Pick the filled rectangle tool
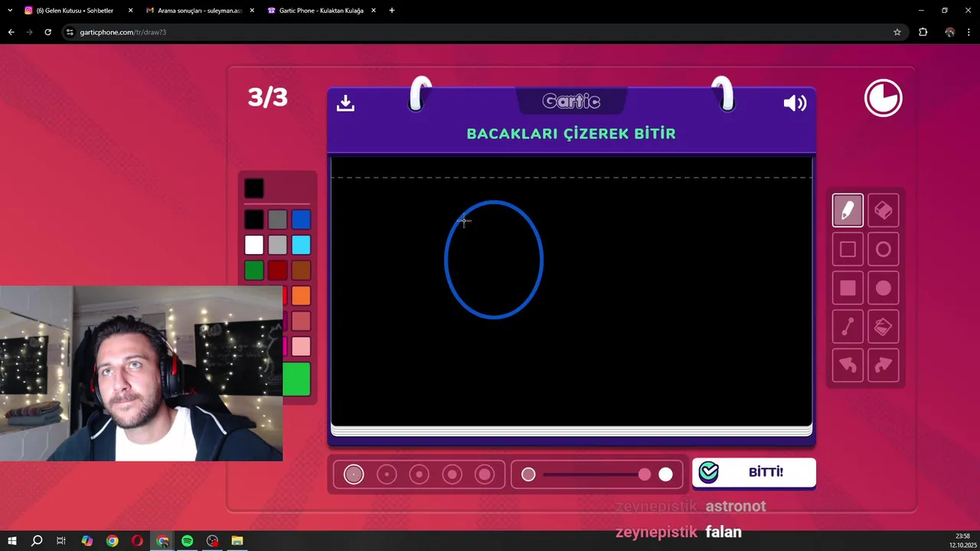Image resolution: width=980 pixels, height=551 pixels. pyautogui.click(x=848, y=289)
